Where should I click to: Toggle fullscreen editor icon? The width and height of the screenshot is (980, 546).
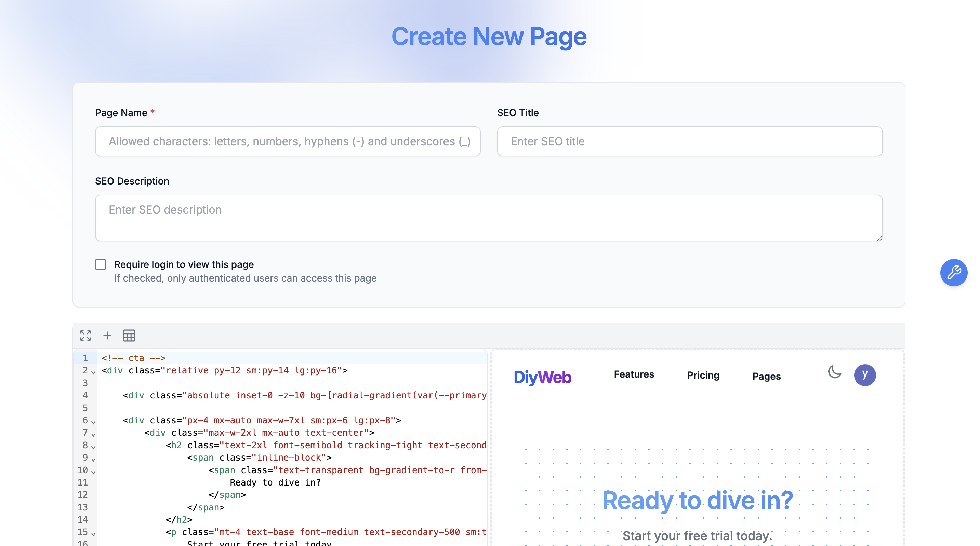85,336
